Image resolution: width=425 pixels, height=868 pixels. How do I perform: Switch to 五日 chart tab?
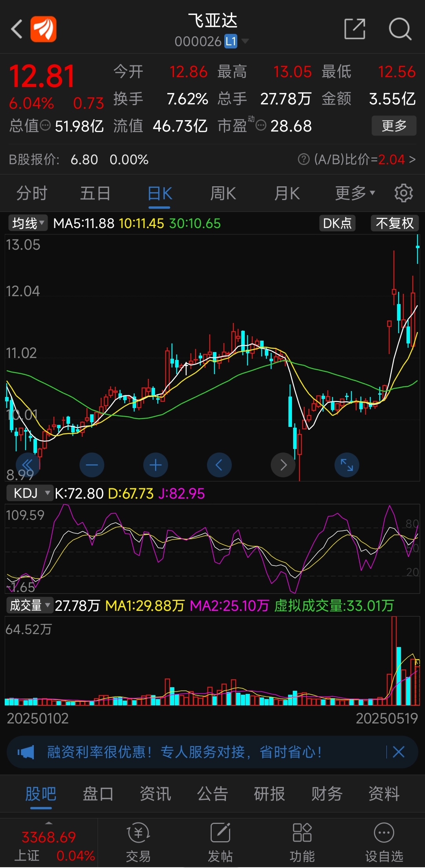[95, 193]
